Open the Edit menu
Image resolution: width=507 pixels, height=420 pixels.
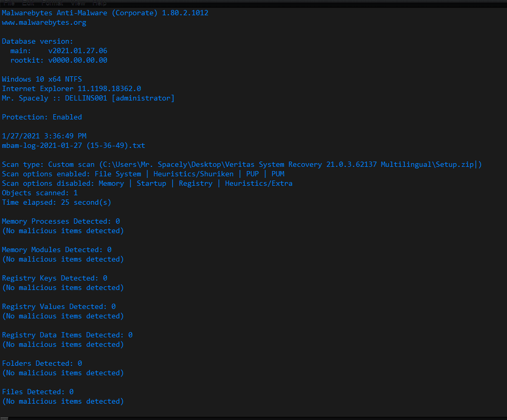point(28,3)
